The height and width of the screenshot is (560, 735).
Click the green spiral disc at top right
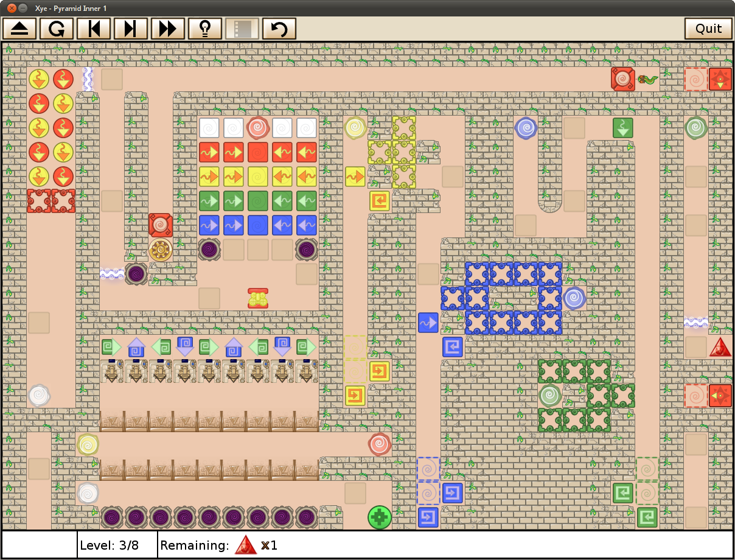[696, 128]
